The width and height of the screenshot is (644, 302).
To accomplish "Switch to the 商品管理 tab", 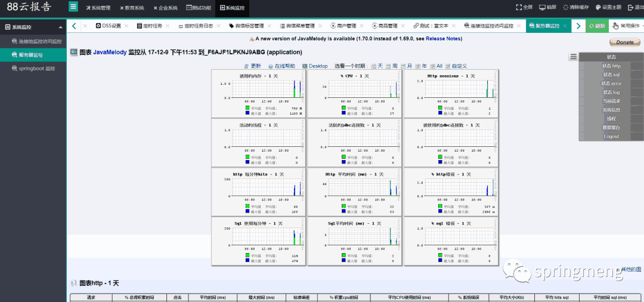I will click(x=385, y=26).
